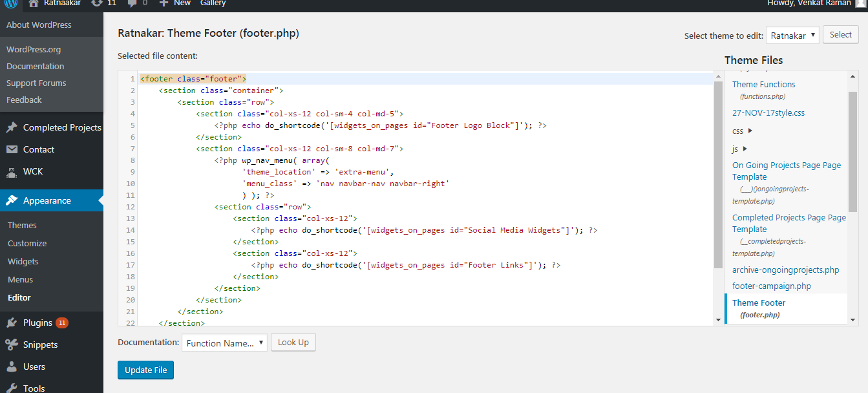Click the Plugins plug icon

12,323
